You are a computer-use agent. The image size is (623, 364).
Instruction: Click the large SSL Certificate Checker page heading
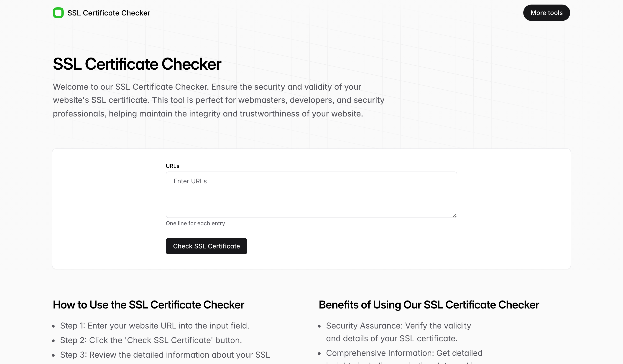click(137, 64)
